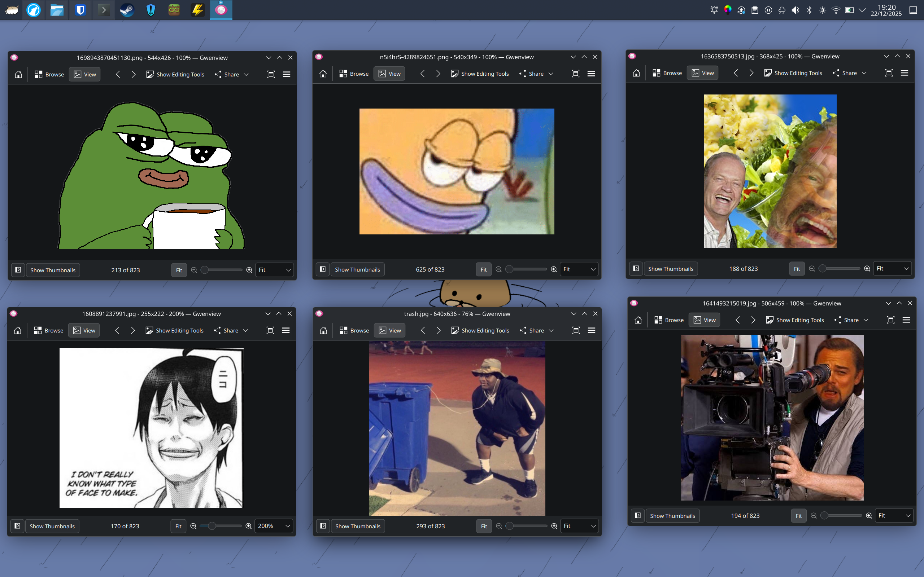
Task: Click zoom slider in n5i4hrS window
Action: [526, 269]
